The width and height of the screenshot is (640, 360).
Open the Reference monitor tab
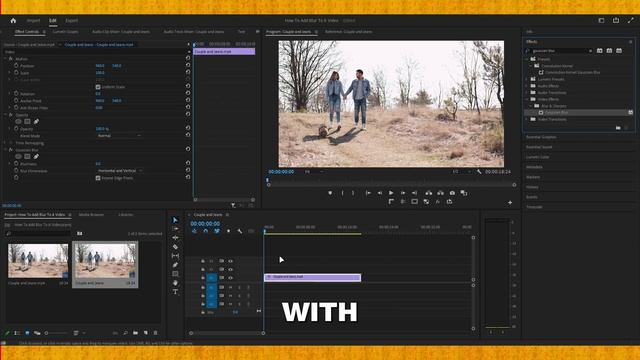pos(349,31)
